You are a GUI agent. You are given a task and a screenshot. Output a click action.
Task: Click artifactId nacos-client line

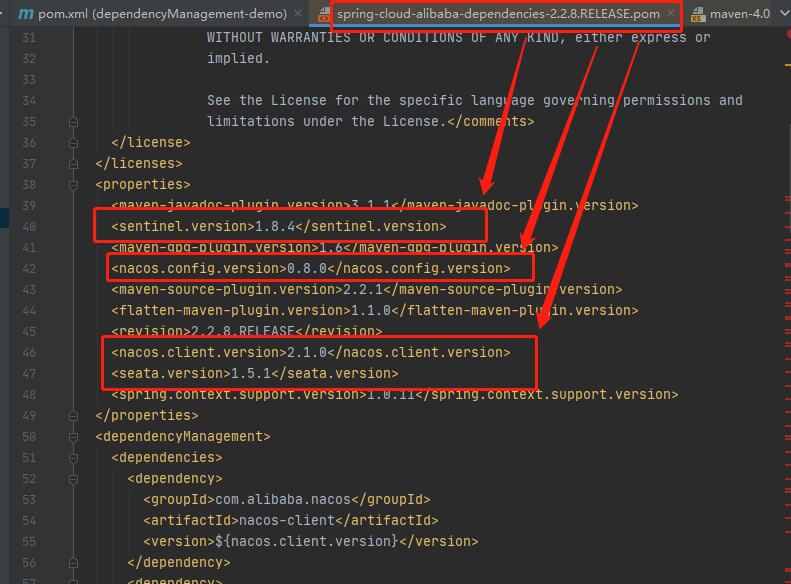[291, 520]
